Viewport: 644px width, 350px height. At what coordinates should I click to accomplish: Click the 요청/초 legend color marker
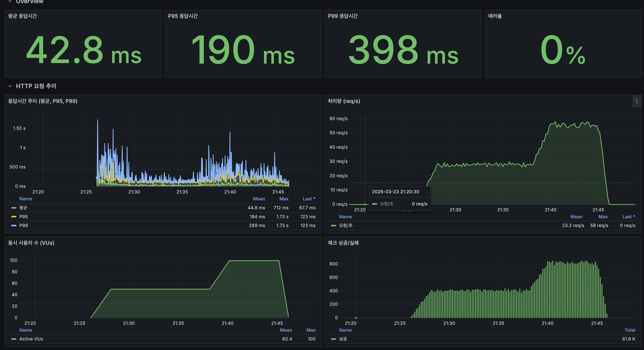click(x=334, y=226)
